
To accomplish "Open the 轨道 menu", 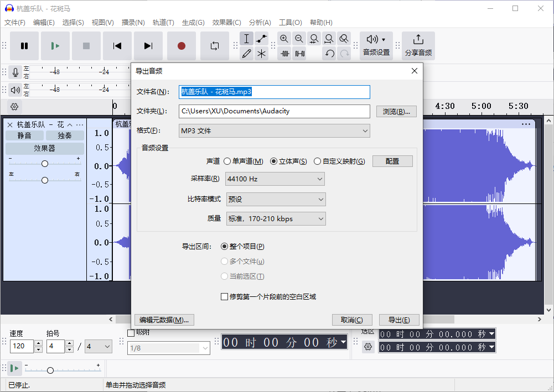I will pyautogui.click(x=163, y=23).
